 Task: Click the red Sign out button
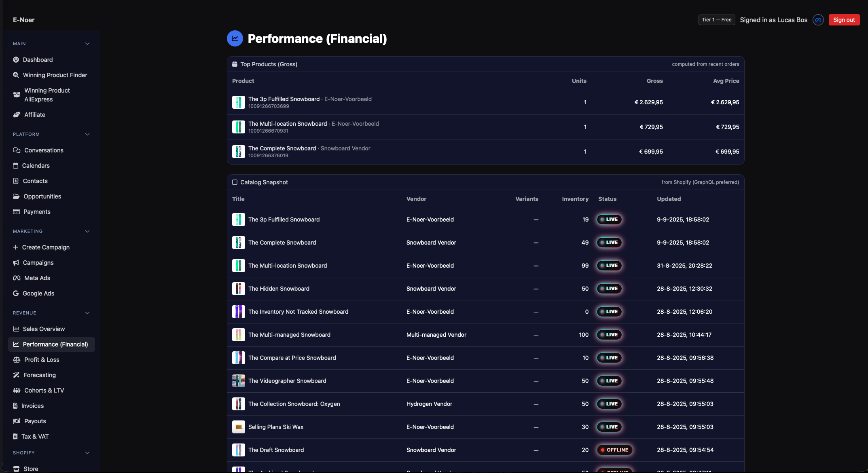(844, 20)
